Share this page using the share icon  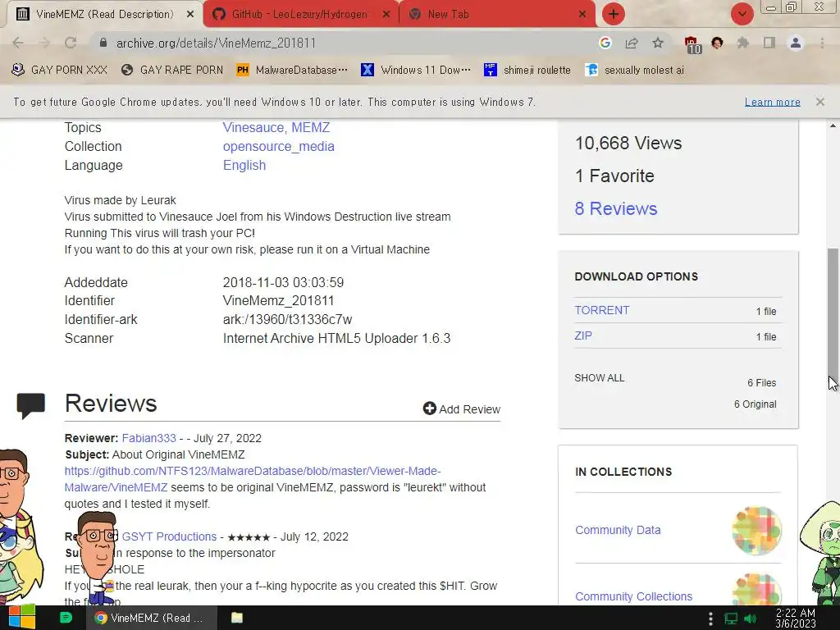632,43
